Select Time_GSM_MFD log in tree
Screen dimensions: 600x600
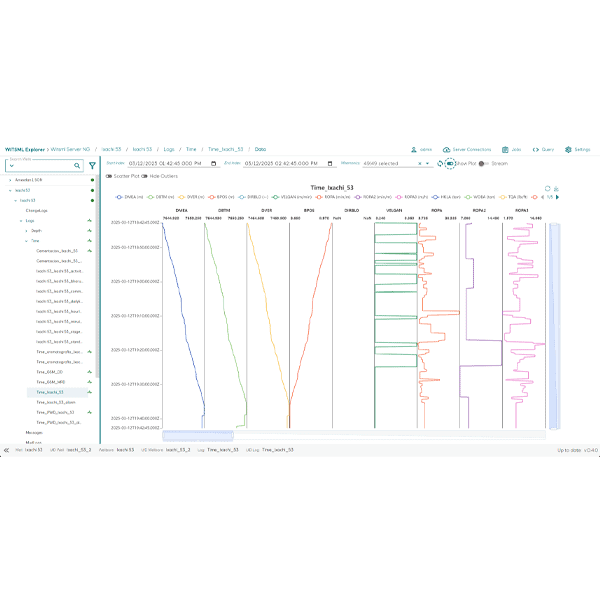[x=50, y=382]
